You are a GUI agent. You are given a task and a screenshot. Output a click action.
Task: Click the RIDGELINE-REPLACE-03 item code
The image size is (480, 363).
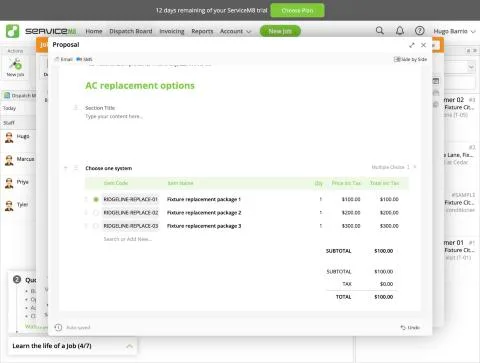pyautogui.click(x=130, y=226)
